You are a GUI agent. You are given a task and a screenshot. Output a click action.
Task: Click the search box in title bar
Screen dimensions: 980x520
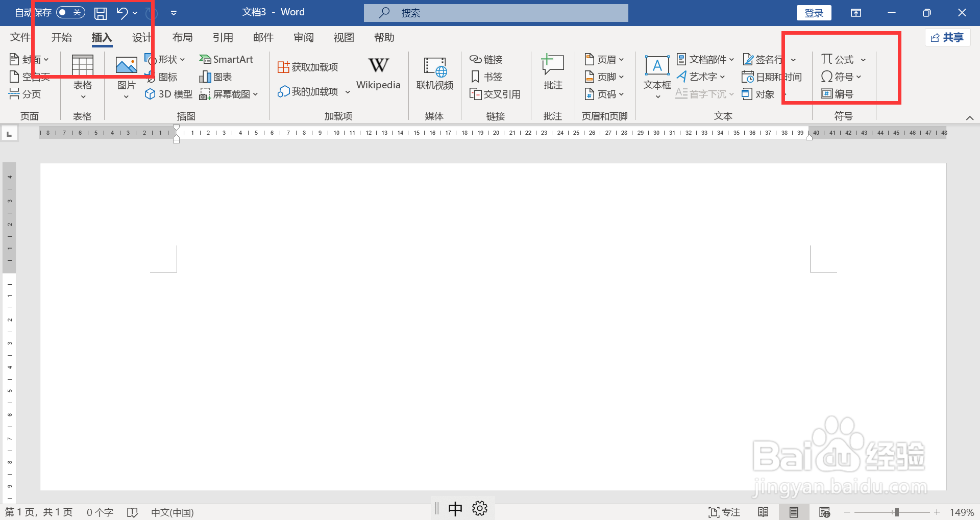(496, 13)
